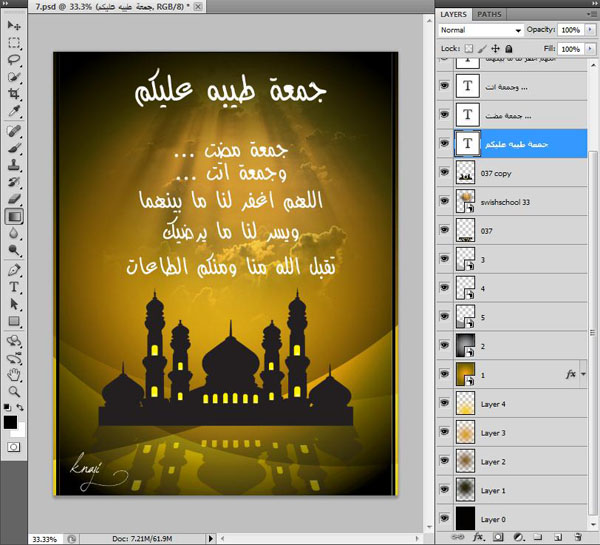Pick the Horizontal Type tool
This screenshot has width=600, height=545.
tap(15, 286)
